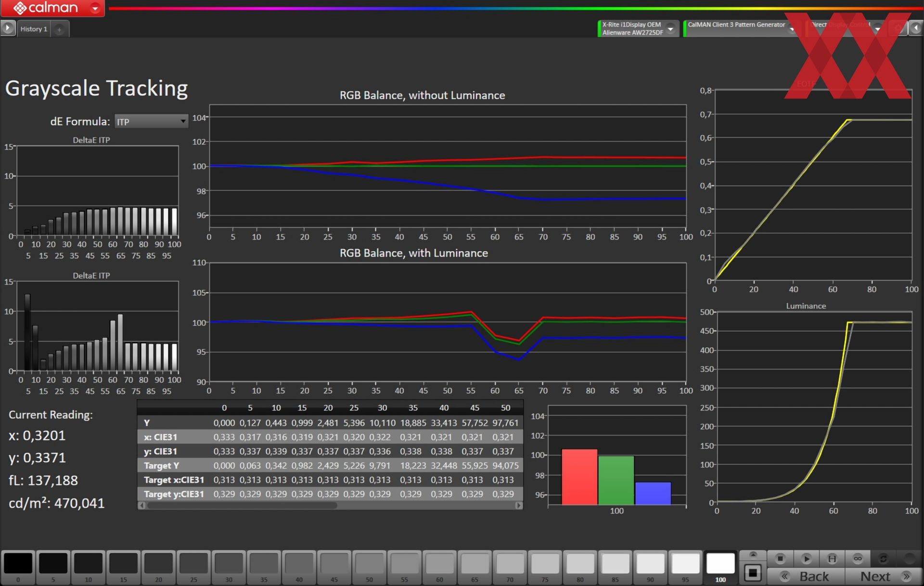Select the 100 percent white patch
Viewport: 924px width, 586px height.
point(721,566)
